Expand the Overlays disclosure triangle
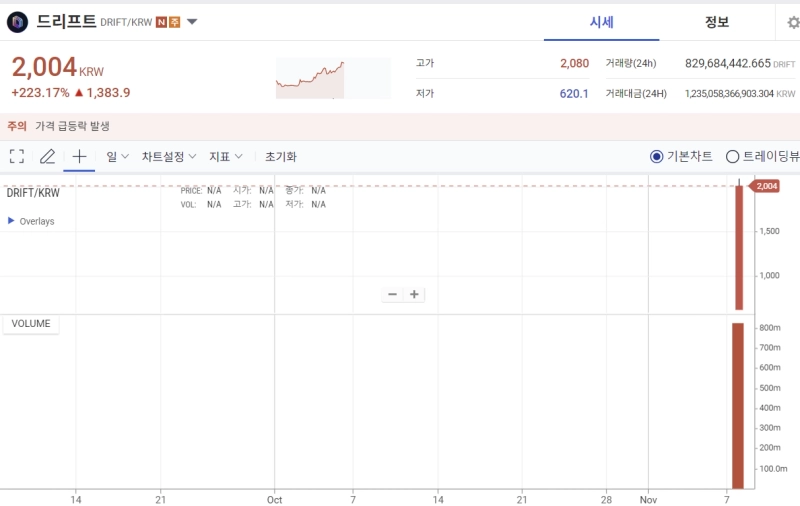The height and width of the screenshot is (506, 800). (x=12, y=221)
